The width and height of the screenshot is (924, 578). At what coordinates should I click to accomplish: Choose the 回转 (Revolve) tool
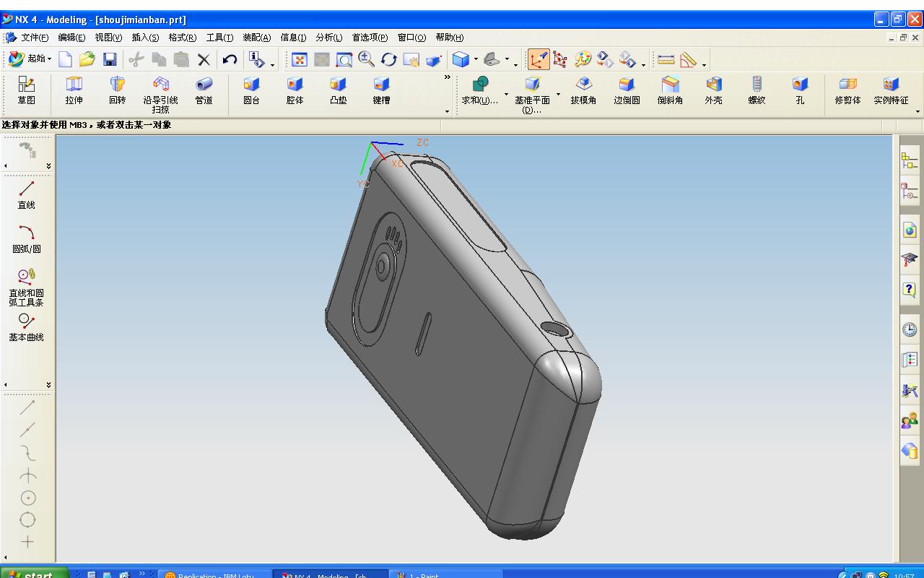tap(117, 92)
